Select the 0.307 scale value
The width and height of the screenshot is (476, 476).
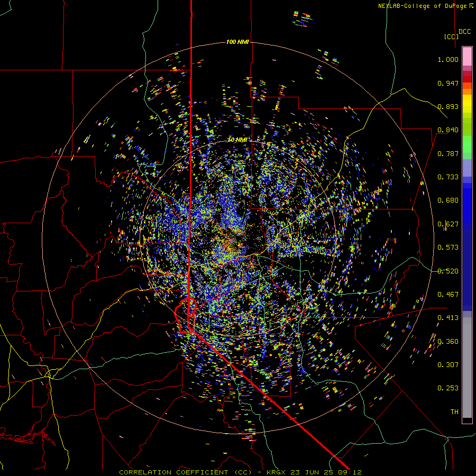(x=448, y=365)
